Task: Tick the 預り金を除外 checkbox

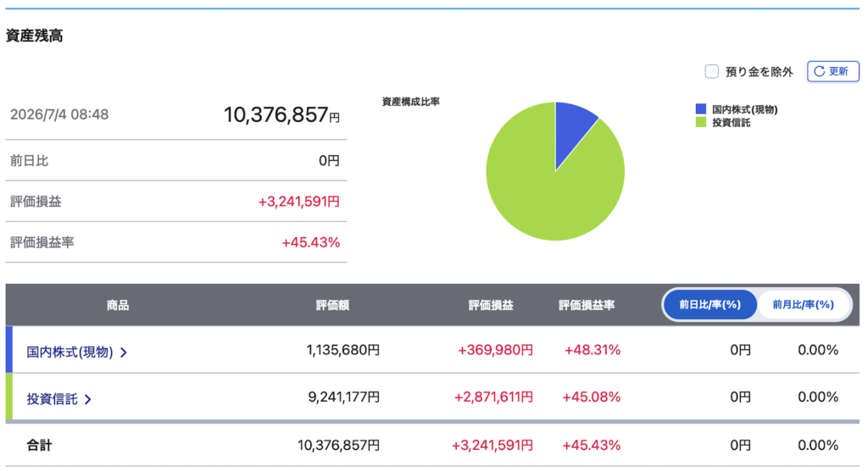Action: [x=711, y=71]
